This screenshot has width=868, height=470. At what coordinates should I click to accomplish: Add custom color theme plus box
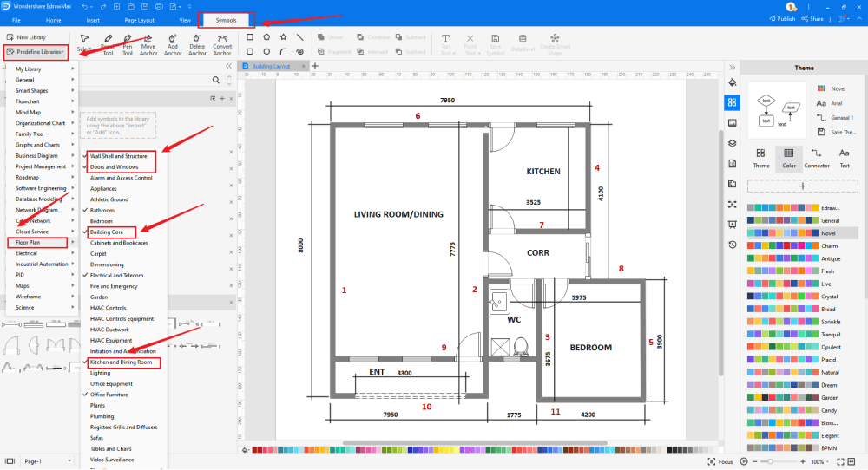click(x=803, y=186)
